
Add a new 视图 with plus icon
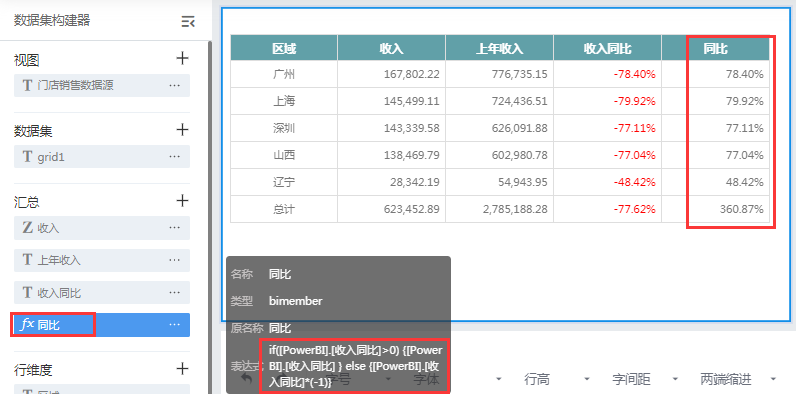(x=182, y=58)
